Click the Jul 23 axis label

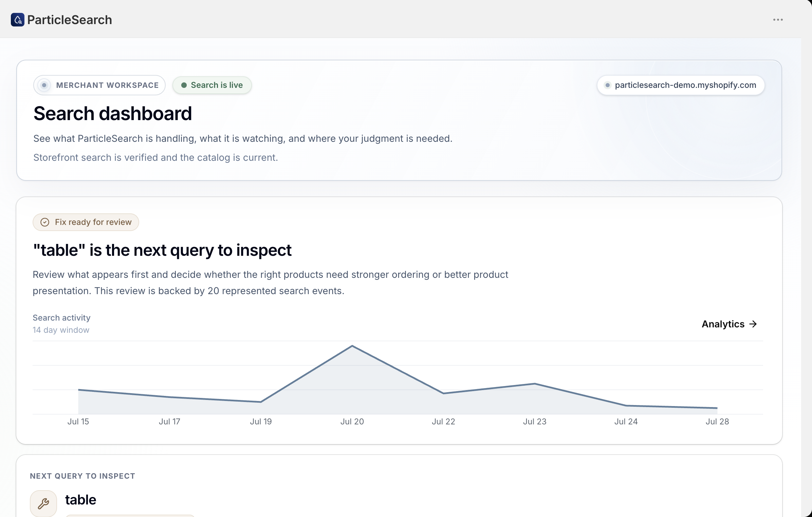[x=535, y=422]
